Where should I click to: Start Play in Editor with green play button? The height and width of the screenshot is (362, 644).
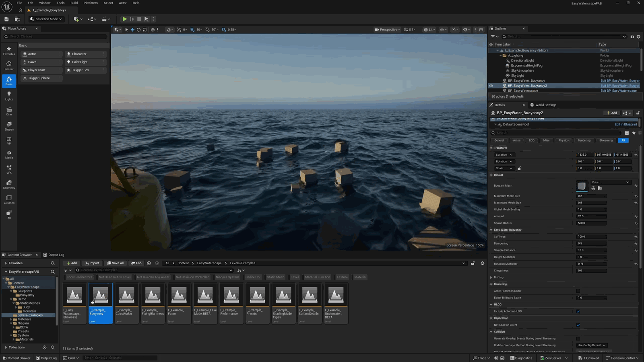[125, 19]
